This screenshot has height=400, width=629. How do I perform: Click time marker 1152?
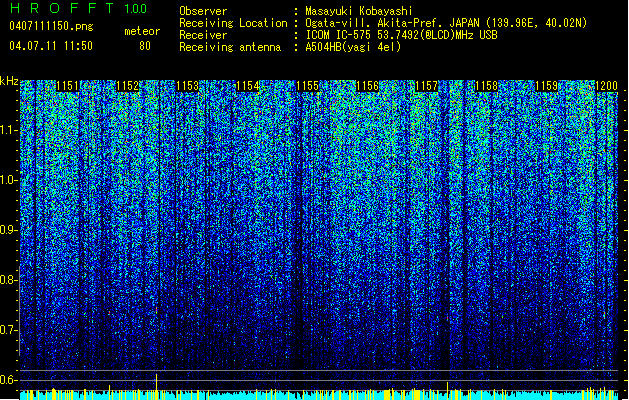(128, 86)
